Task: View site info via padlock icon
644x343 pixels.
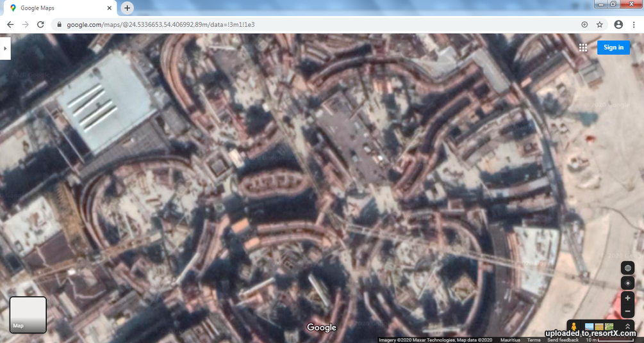Action: (59, 24)
